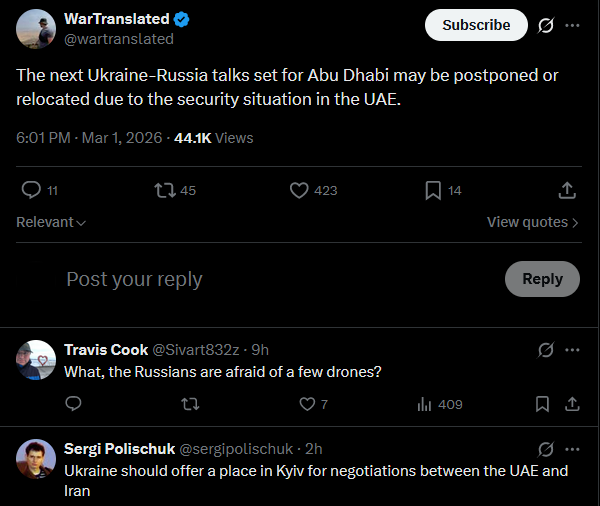Viewport: 600px width, 506px height.
Task: Reply to Travis Cook's comment
Action: tap(73, 404)
